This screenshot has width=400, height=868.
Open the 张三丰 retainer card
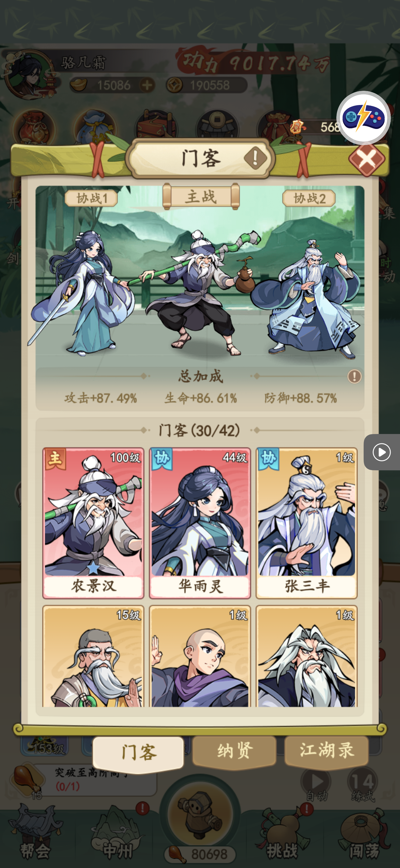[x=307, y=523]
